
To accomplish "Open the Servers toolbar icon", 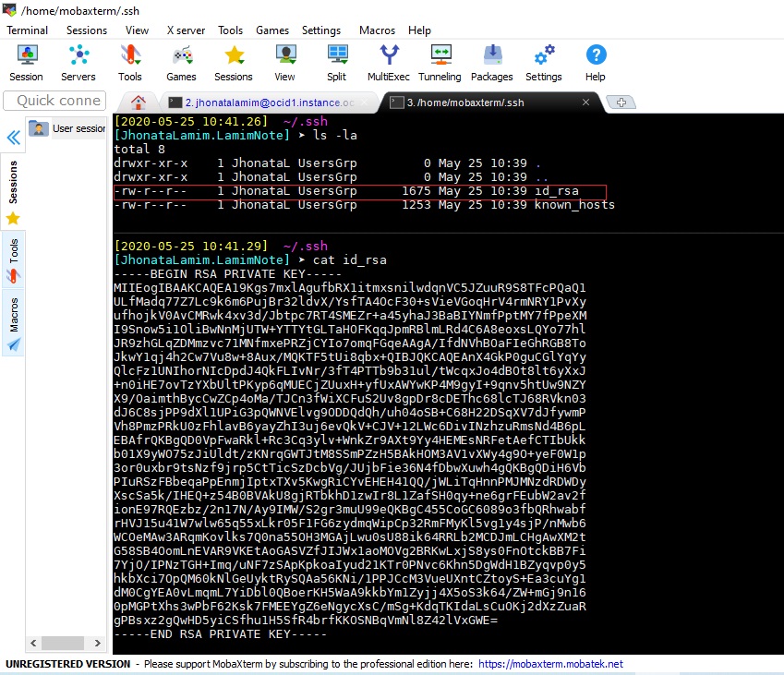I will 78,64.
